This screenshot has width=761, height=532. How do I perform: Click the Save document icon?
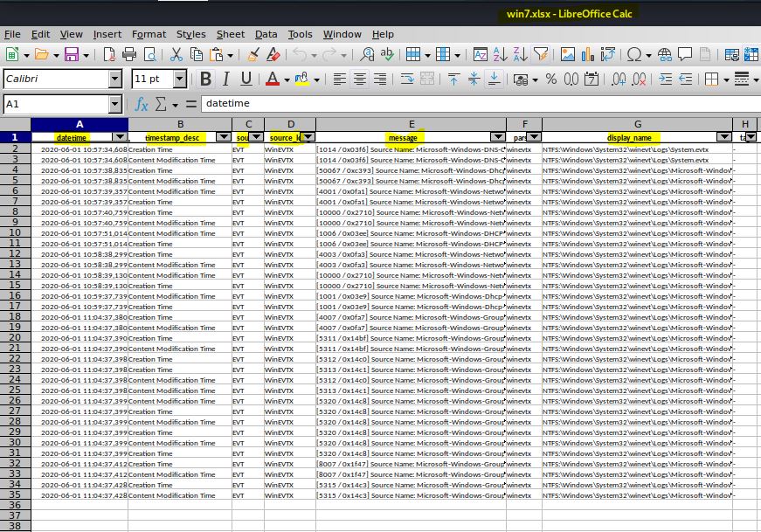pyautogui.click(x=70, y=54)
